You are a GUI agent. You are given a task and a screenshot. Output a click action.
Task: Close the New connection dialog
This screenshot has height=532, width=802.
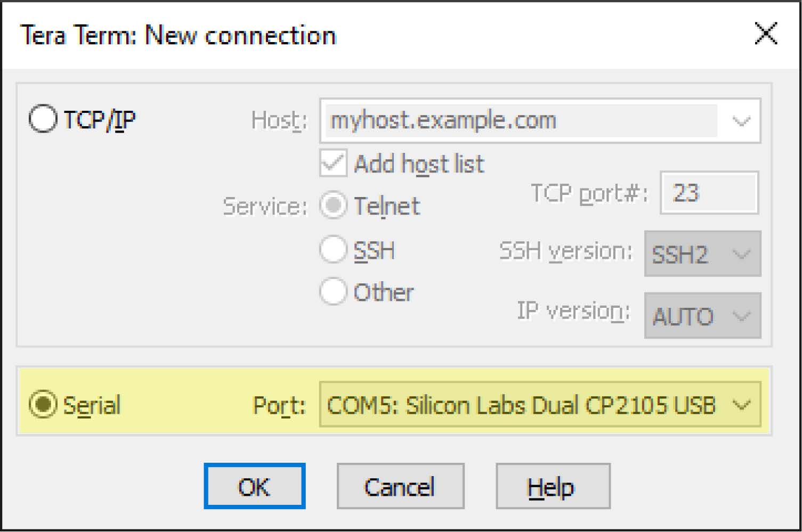[x=766, y=35]
